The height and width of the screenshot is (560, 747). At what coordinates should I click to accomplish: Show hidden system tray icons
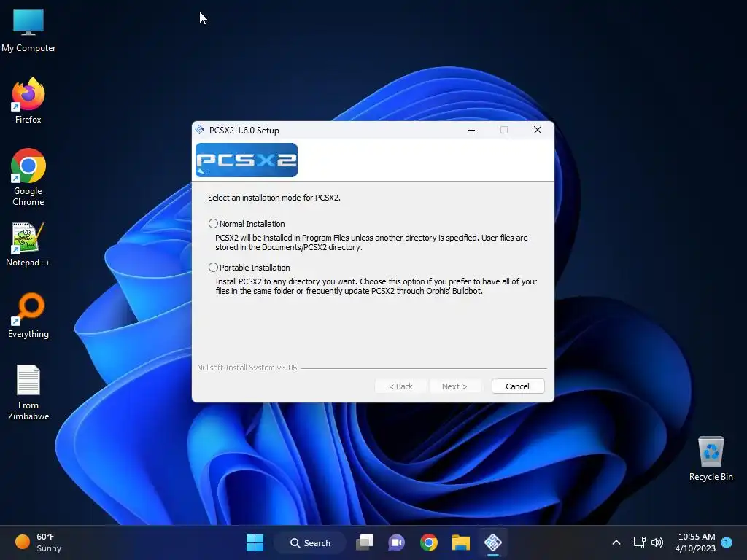point(616,542)
